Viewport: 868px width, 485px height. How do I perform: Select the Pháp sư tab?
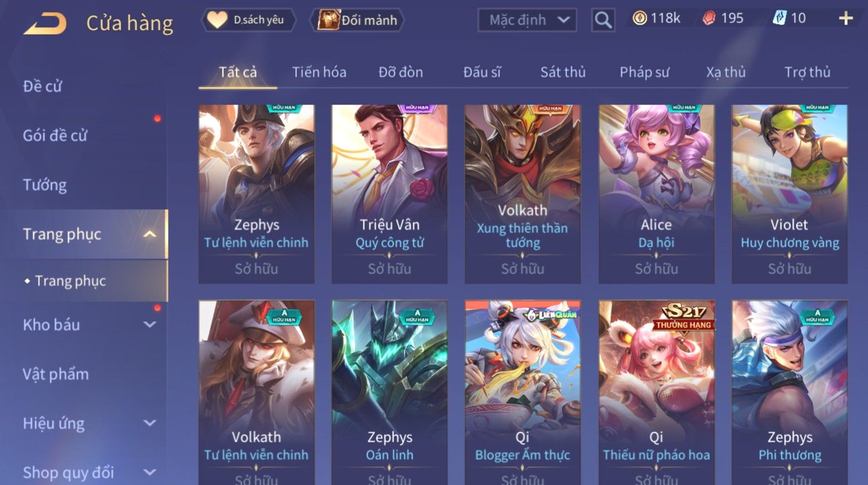coord(644,73)
